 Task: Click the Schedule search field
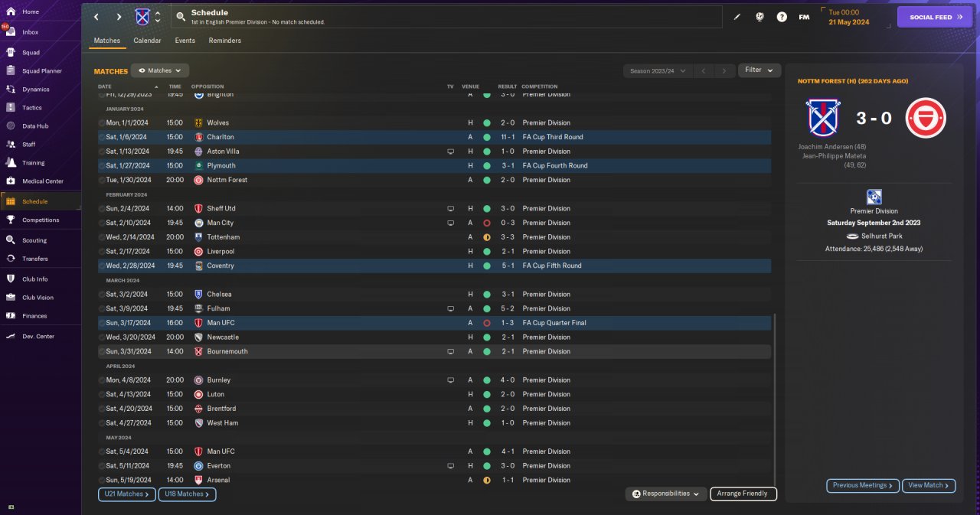tap(448, 17)
